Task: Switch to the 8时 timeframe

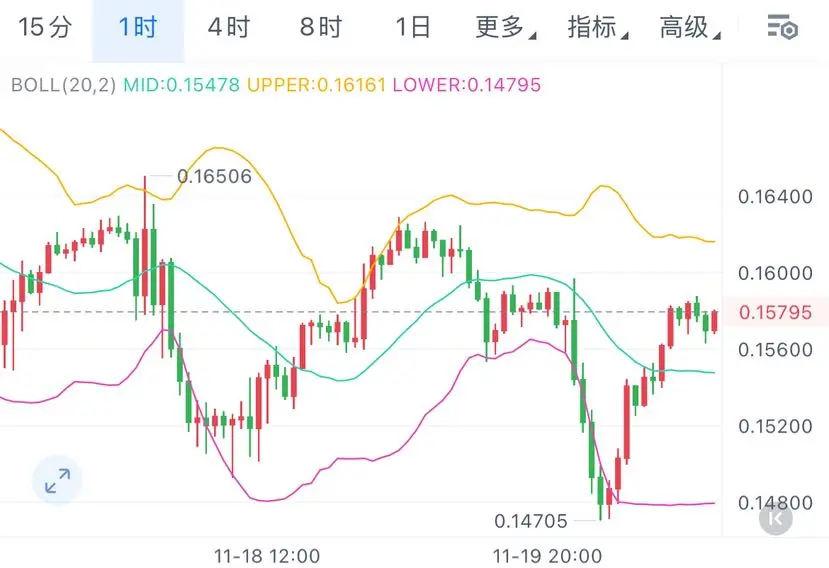Action: (321, 28)
